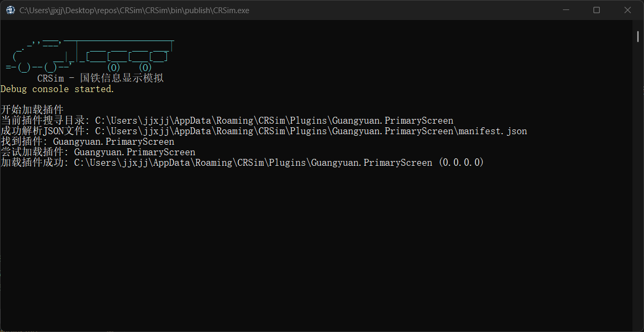Close the CRSim.exe console window
Viewport: 644px width, 332px height.
click(x=628, y=10)
